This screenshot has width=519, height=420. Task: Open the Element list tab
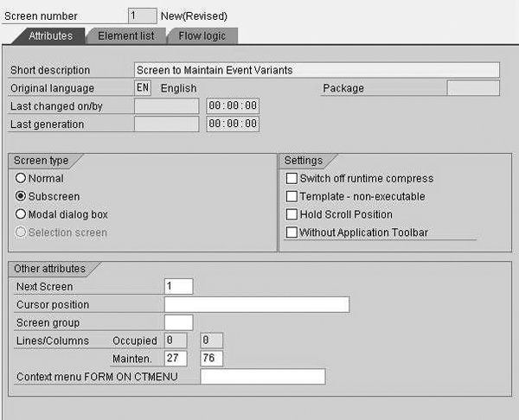[125, 36]
